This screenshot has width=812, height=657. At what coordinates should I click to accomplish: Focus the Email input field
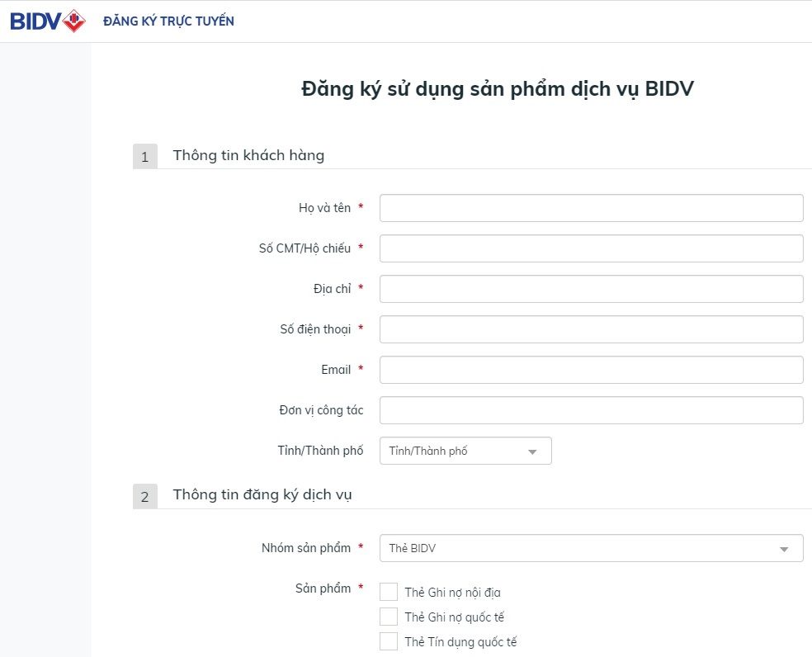pyautogui.click(x=591, y=370)
